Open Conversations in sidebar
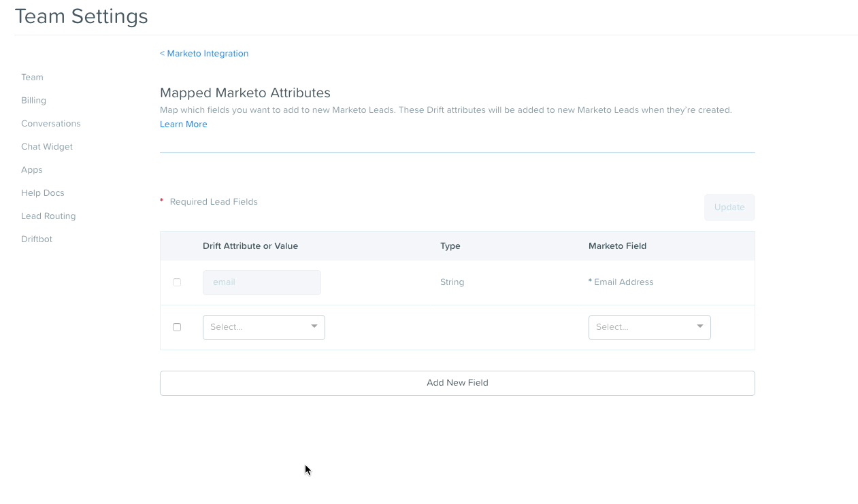 (x=51, y=124)
